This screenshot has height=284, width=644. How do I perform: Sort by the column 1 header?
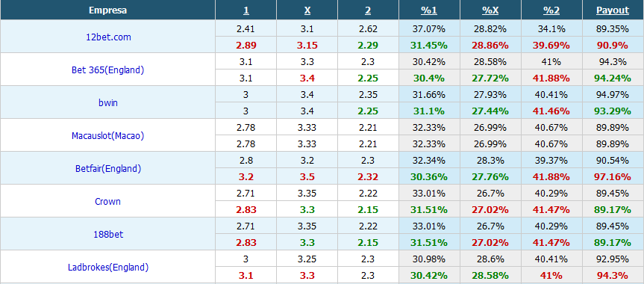[x=246, y=10]
